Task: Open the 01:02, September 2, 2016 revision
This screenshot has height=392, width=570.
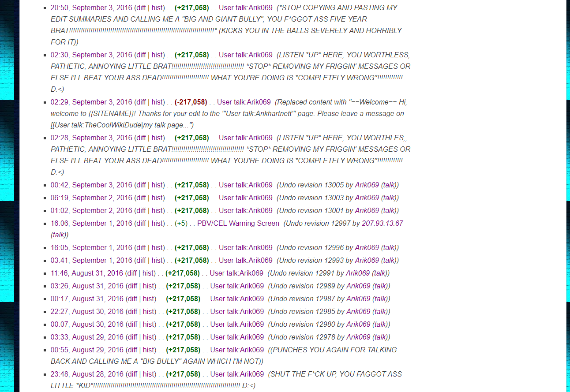Action: coord(91,210)
